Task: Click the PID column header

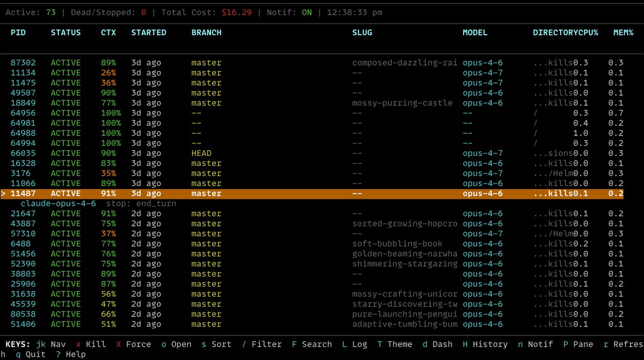Action: (18, 32)
